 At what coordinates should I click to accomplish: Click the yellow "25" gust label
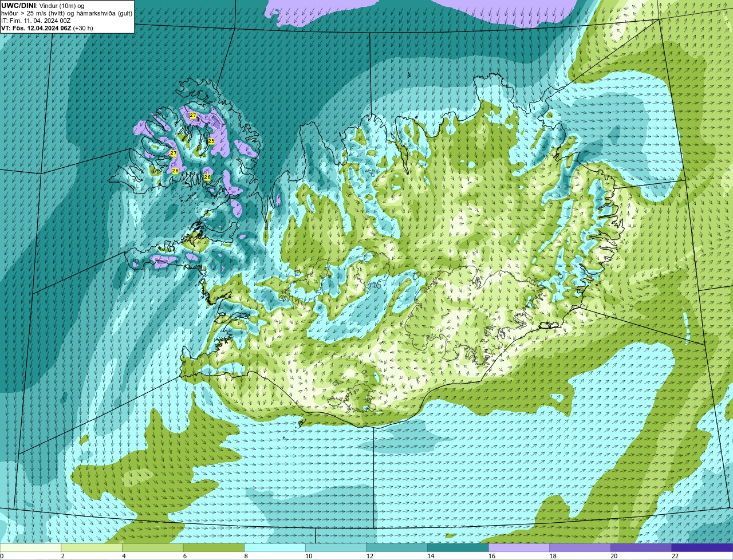211,141
